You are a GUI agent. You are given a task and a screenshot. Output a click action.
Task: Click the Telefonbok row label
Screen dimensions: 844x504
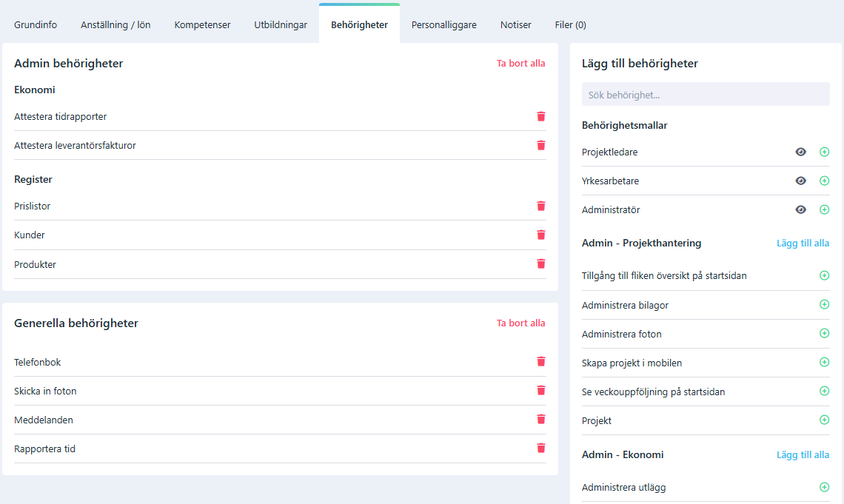coord(38,363)
